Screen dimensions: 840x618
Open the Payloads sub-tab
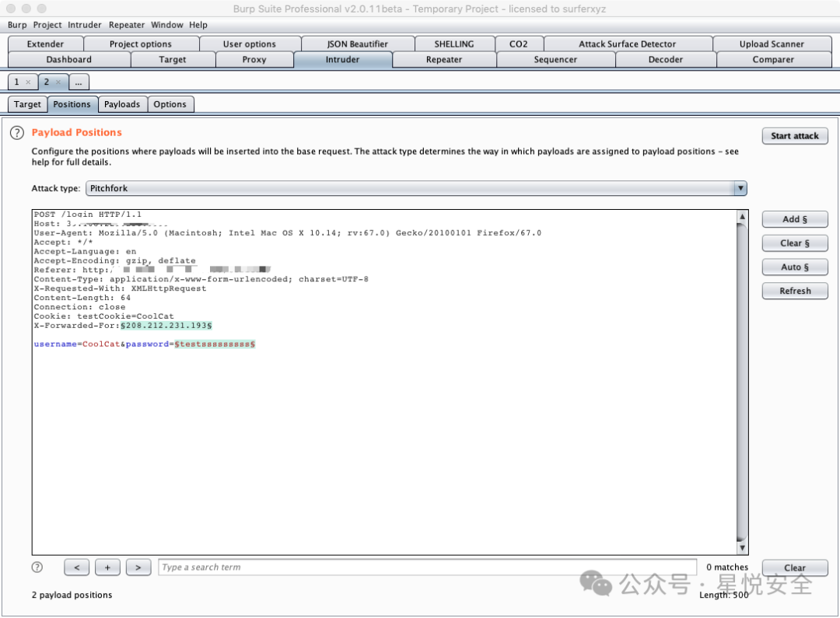(122, 104)
